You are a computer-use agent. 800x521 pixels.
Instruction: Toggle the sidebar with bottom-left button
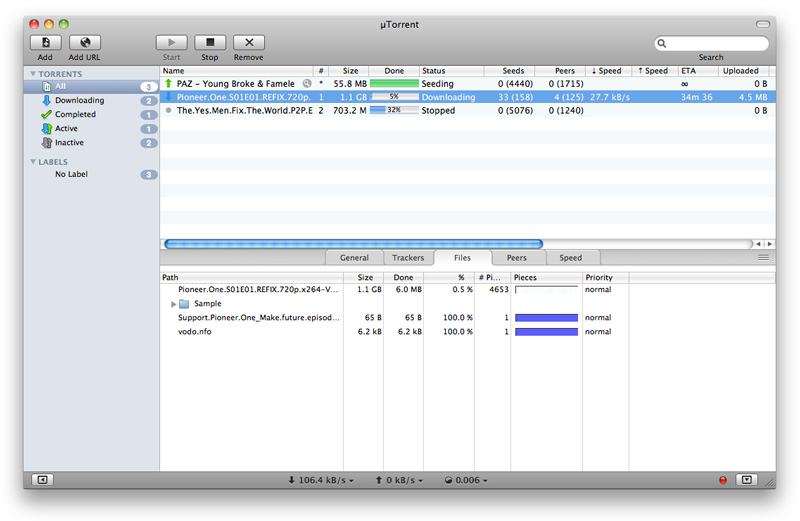point(43,480)
